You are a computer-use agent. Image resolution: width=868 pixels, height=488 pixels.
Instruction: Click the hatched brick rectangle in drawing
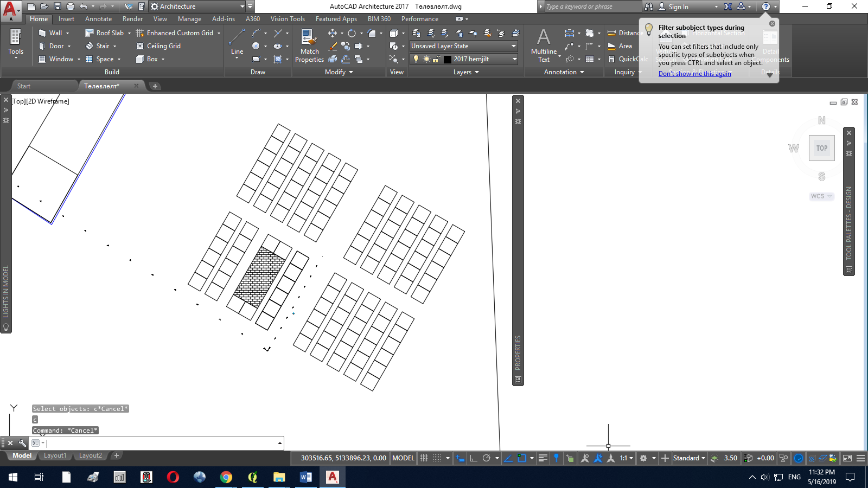259,277
